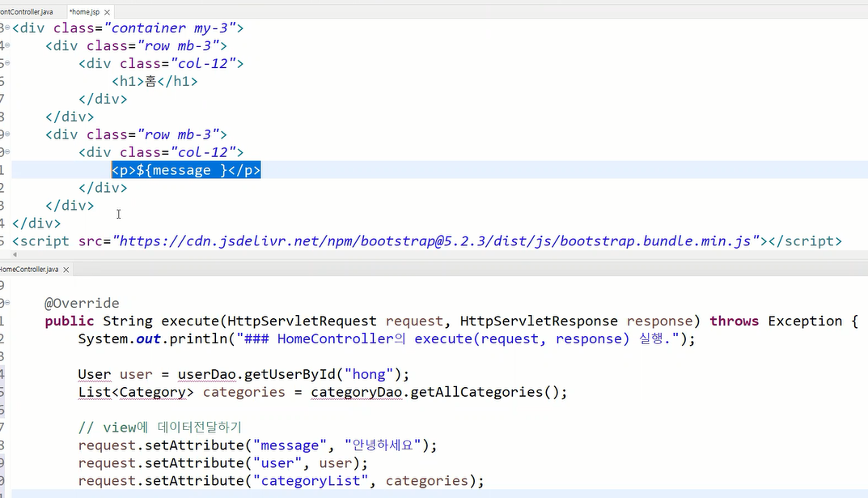The image size is (868, 498).
Task: Close the home.jsp tab
Action: point(107,12)
